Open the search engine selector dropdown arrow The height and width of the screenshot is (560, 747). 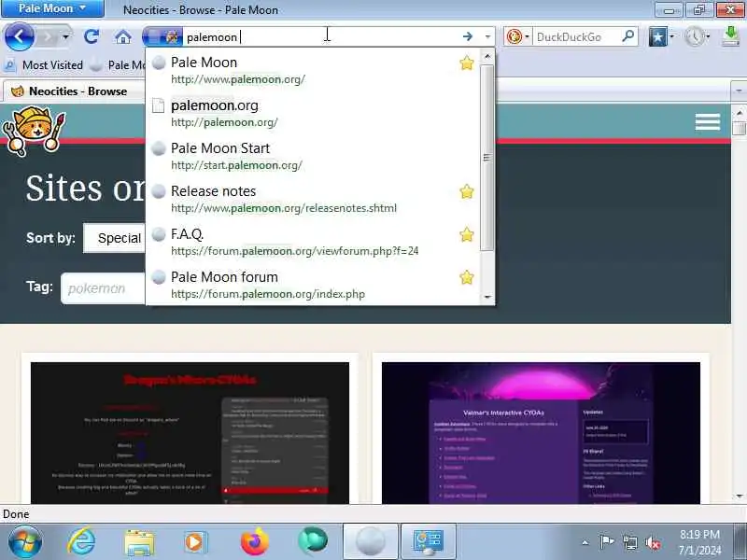click(528, 36)
